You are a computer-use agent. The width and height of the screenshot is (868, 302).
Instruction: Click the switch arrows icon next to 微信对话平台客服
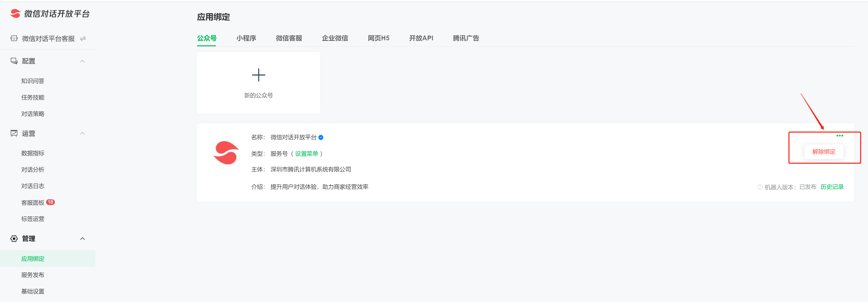pos(83,39)
